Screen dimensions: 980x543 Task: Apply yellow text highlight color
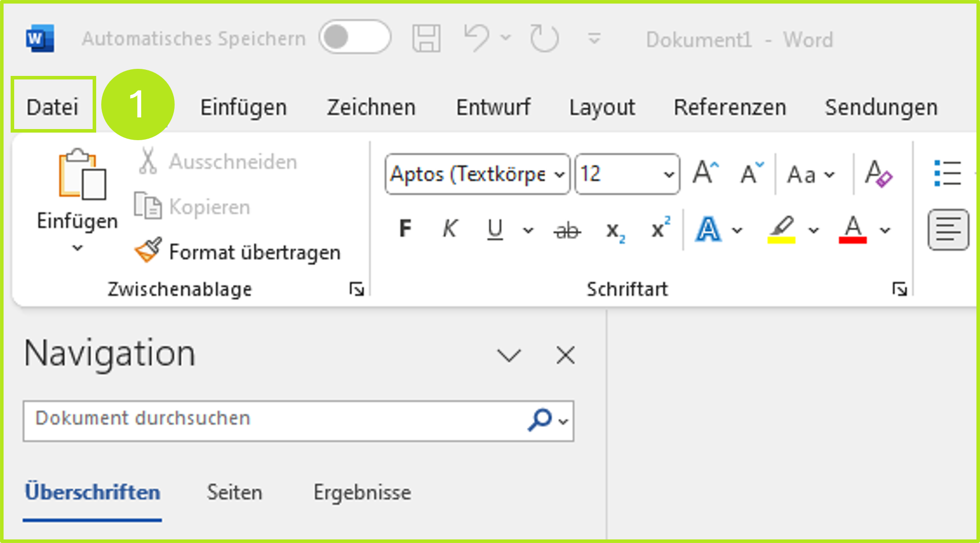coord(782,229)
